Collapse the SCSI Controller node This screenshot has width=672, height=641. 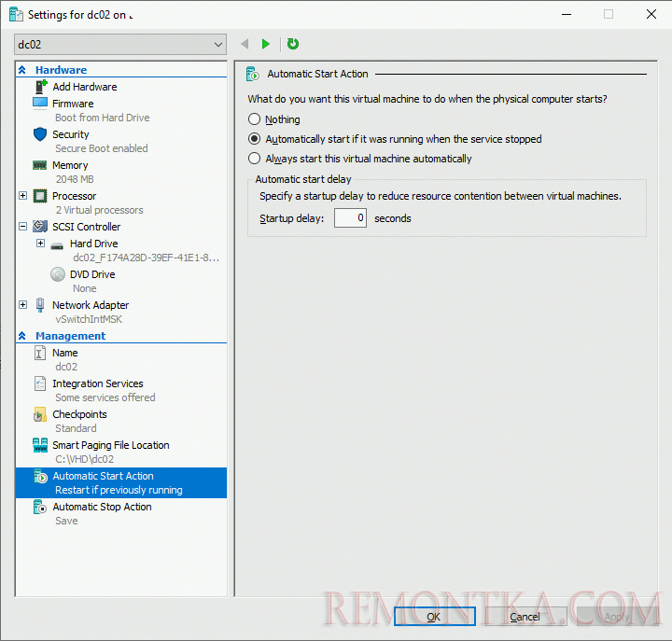[x=23, y=226]
